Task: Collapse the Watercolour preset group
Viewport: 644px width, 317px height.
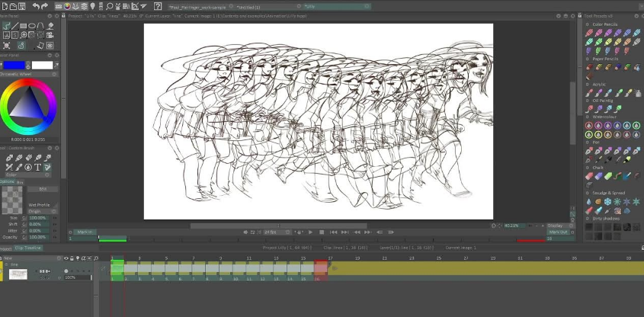Action: pyautogui.click(x=588, y=117)
